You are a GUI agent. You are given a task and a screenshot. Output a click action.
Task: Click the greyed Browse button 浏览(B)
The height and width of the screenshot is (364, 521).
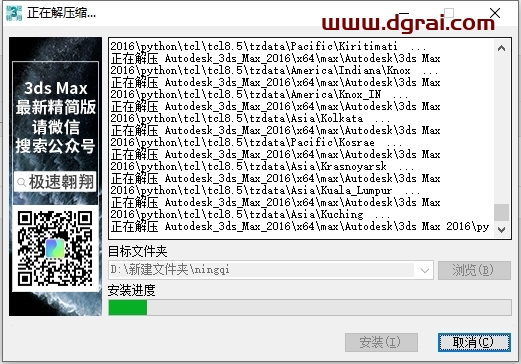coord(474,270)
